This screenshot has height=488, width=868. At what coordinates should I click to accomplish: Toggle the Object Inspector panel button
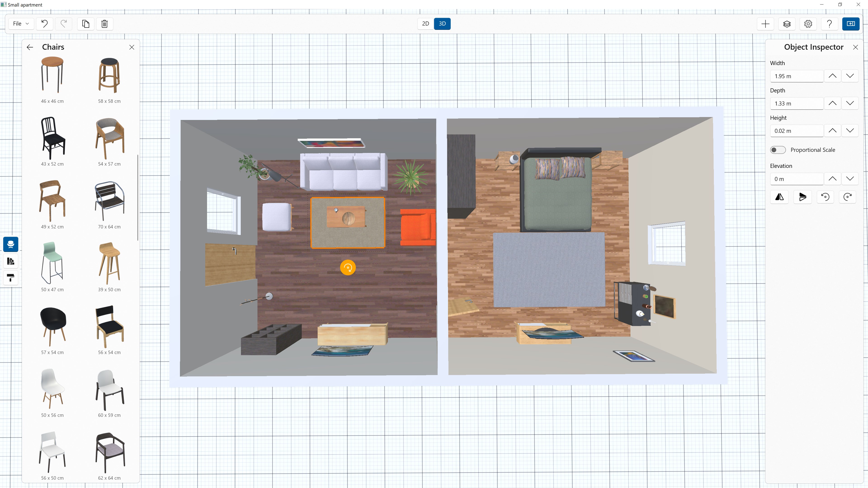coord(850,23)
